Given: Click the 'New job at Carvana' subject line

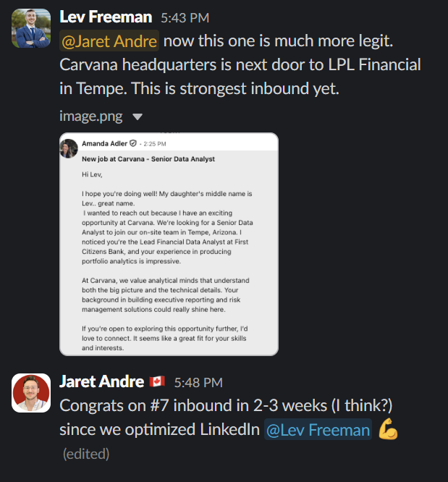Looking at the screenshot, I should coord(148,159).
